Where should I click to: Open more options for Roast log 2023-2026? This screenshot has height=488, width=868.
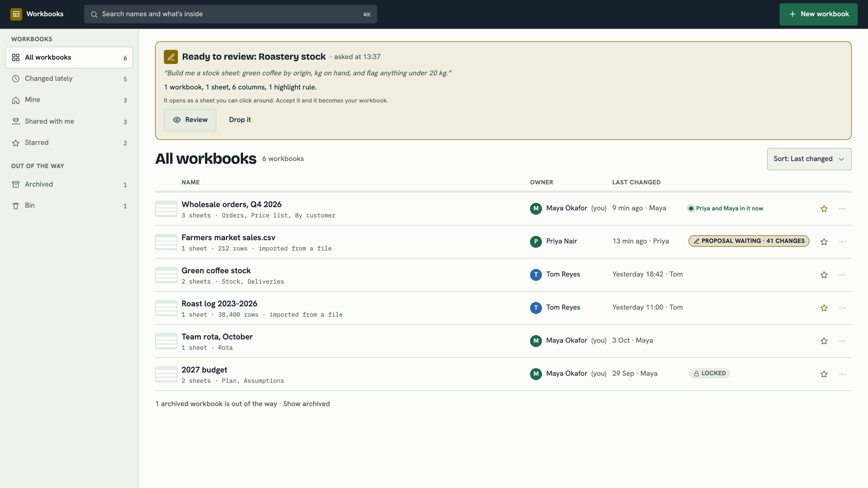coord(843,308)
